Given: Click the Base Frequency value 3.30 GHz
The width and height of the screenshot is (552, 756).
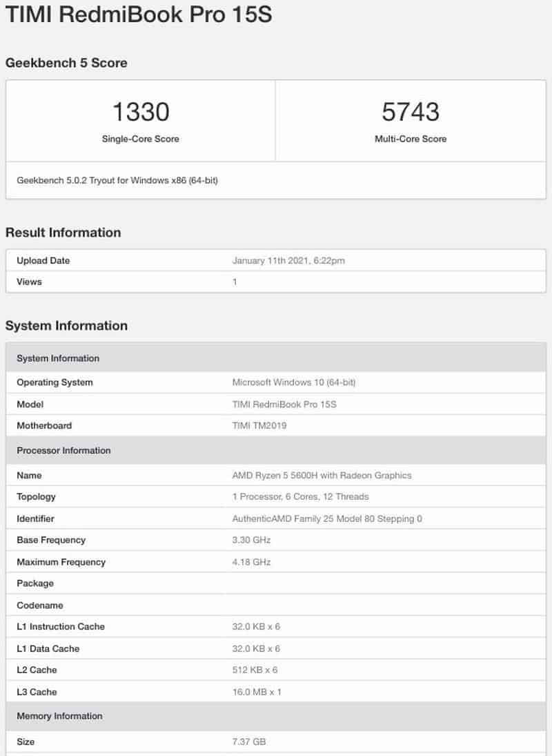Looking at the screenshot, I should 252,540.
